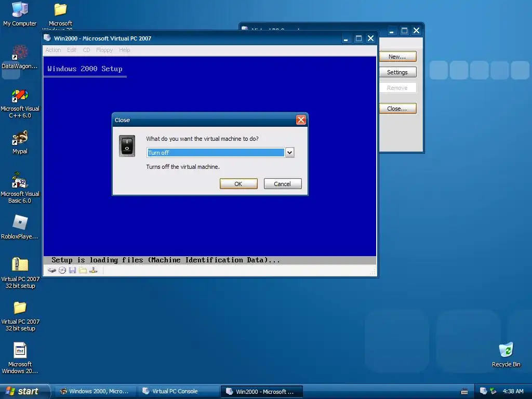Open the Start menu
The height and width of the screenshot is (399, 532).
click(24, 391)
